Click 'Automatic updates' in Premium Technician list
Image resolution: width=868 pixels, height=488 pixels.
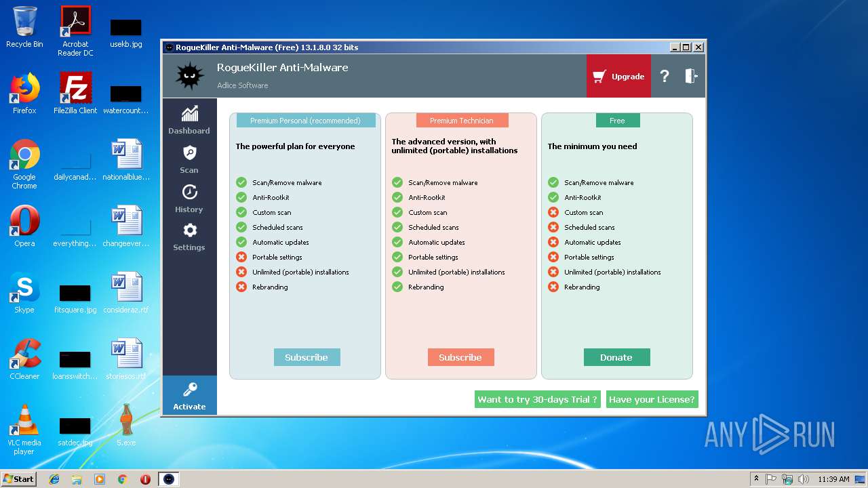[x=437, y=242]
